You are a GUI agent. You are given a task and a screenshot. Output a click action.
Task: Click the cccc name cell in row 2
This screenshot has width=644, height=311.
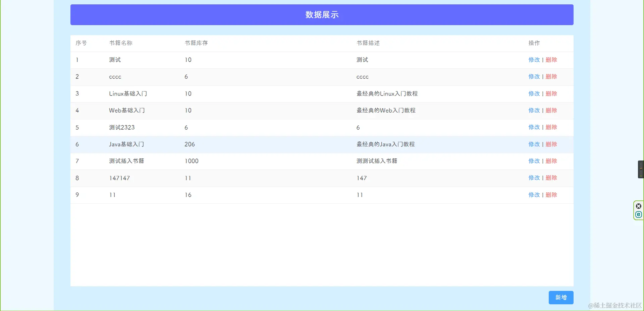coord(115,77)
